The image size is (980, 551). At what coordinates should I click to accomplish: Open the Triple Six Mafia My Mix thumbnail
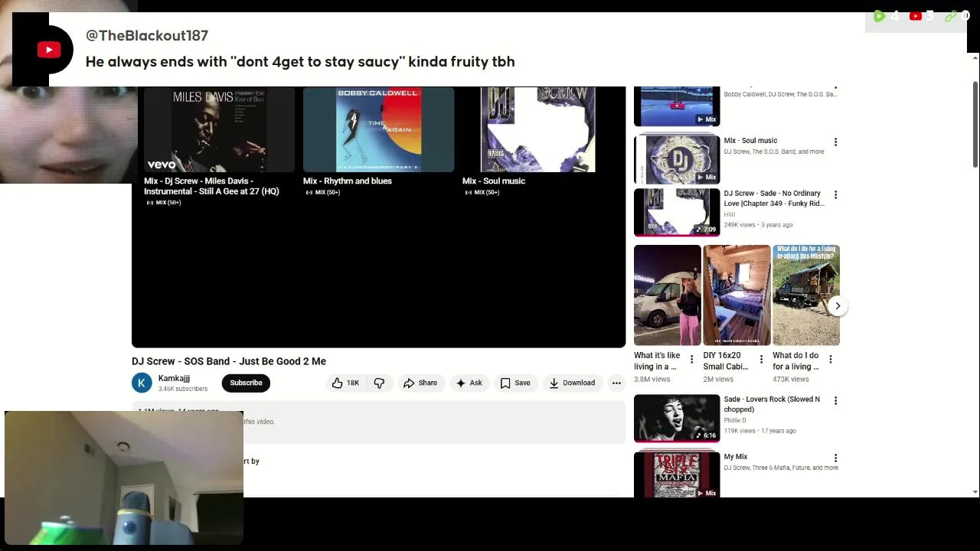(x=677, y=474)
